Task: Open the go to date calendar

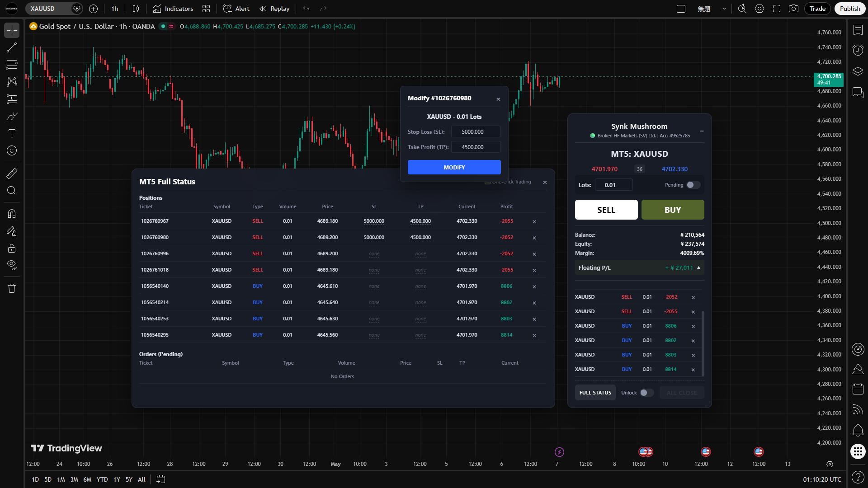Action: 160,479
